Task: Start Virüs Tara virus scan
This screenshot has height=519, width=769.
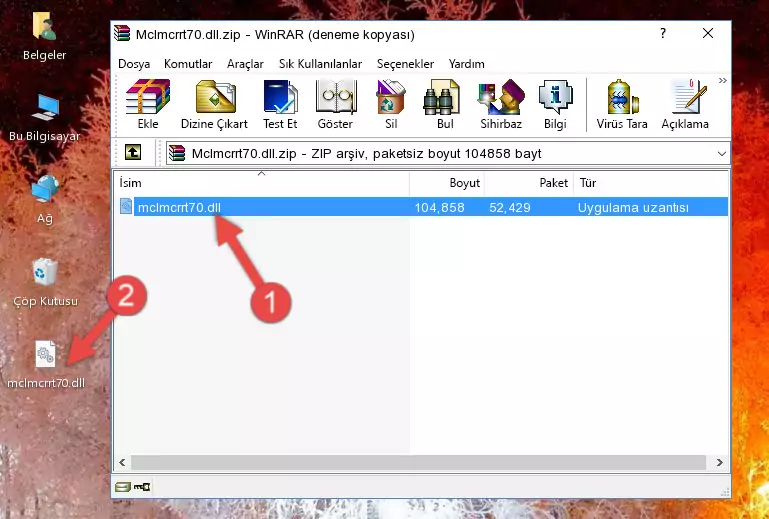Action: coord(622,104)
